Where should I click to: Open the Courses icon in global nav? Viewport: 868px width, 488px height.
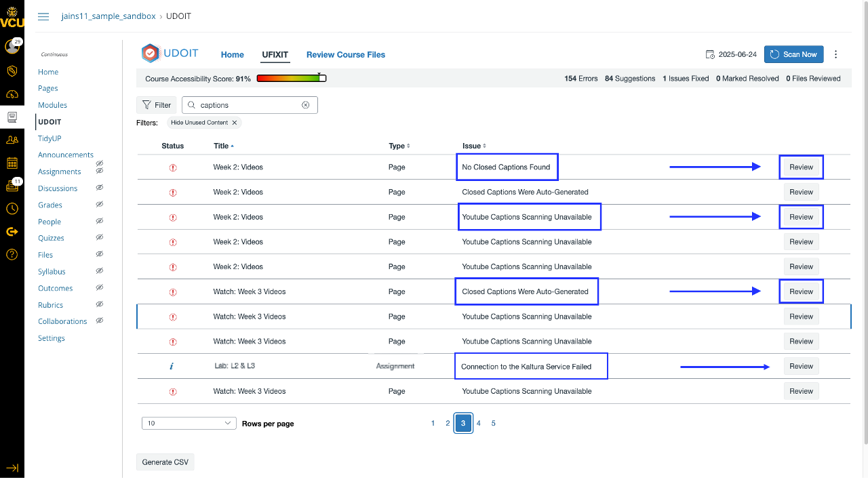click(12, 117)
